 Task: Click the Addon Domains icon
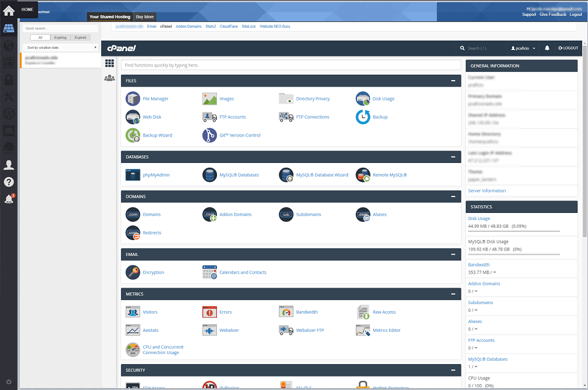tap(210, 215)
